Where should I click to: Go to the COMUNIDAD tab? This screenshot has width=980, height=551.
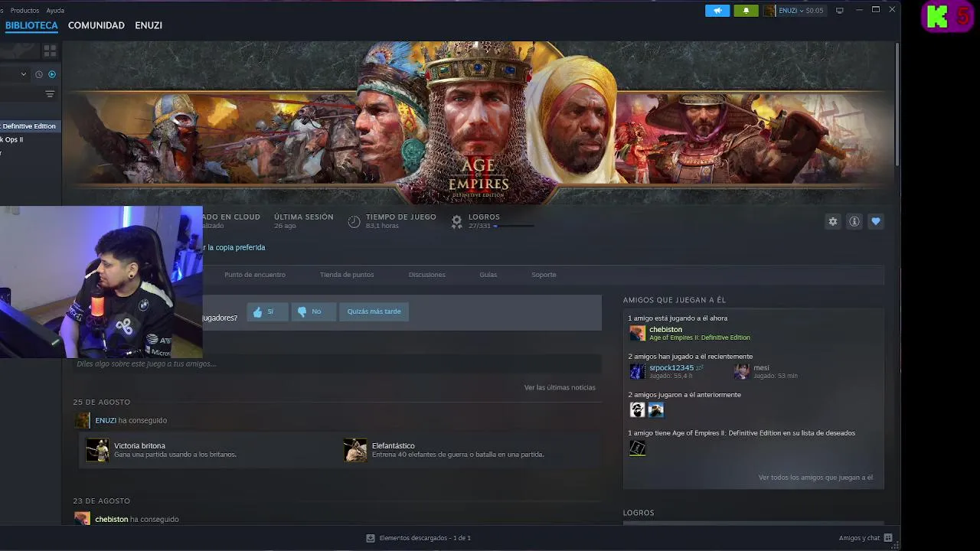click(x=96, y=25)
